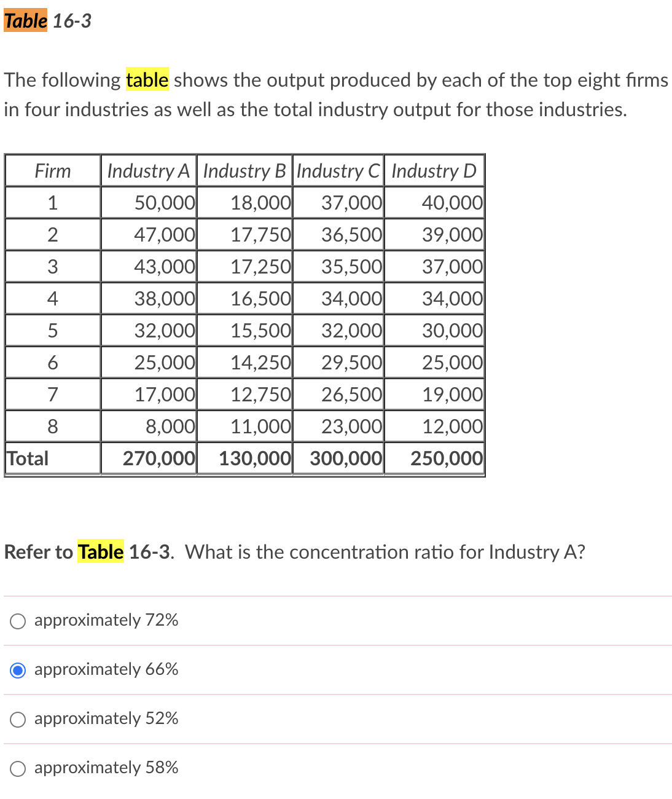Click the highlighted "Table" heading label
Screen dimensions: 672x799
25,20
